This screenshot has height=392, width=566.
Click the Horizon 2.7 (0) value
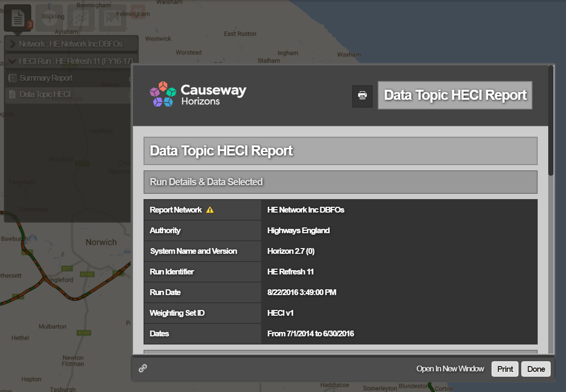[291, 251]
